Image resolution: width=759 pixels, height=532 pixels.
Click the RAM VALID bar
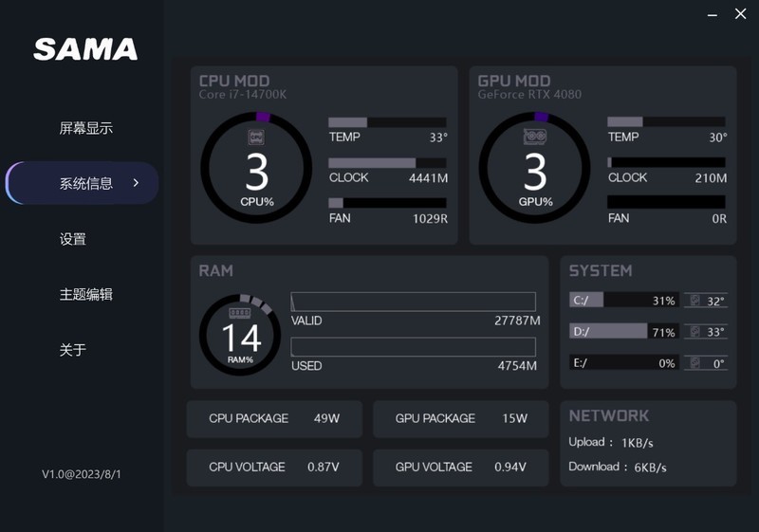414,302
